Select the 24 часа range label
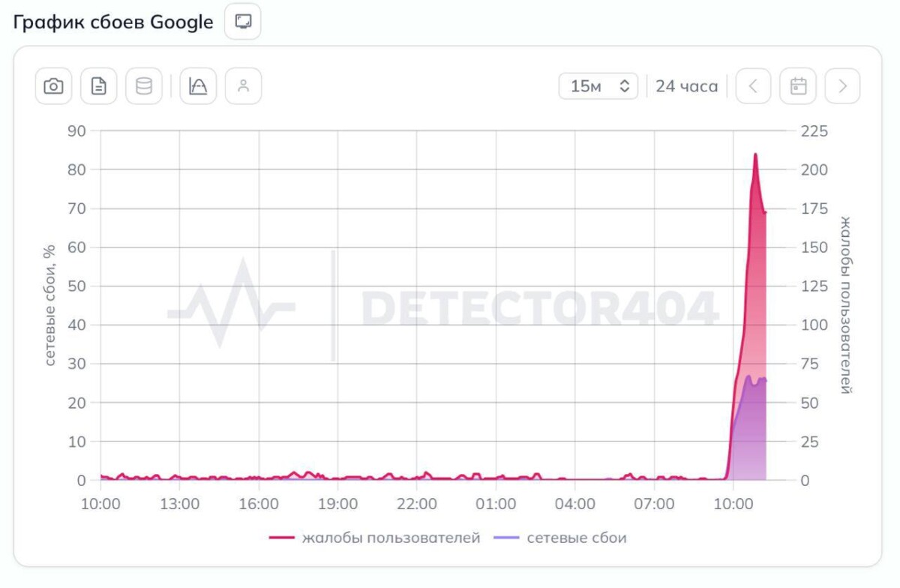Image resolution: width=900 pixels, height=588 pixels. (686, 86)
